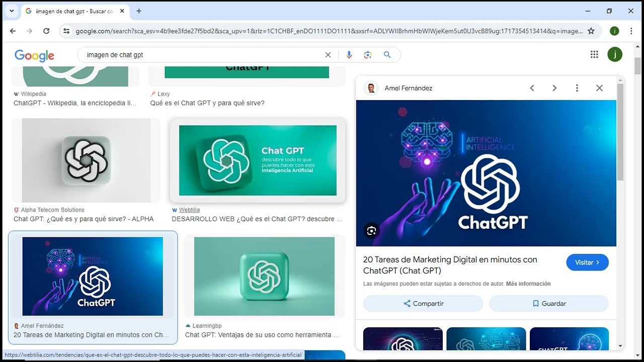Reload the current page
Image resolution: width=644 pixels, height=362 pixels.
[46, 31]
